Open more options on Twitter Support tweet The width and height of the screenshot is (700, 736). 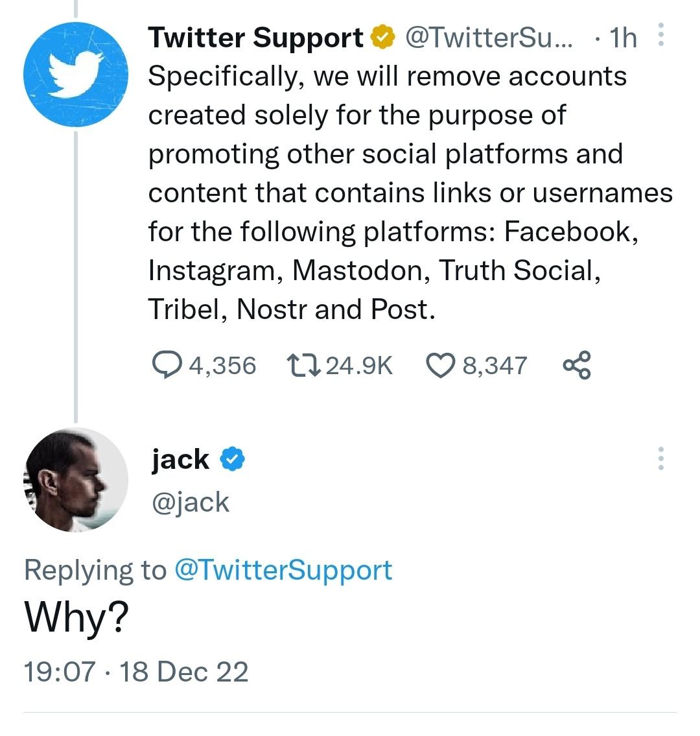click(661, 36)
